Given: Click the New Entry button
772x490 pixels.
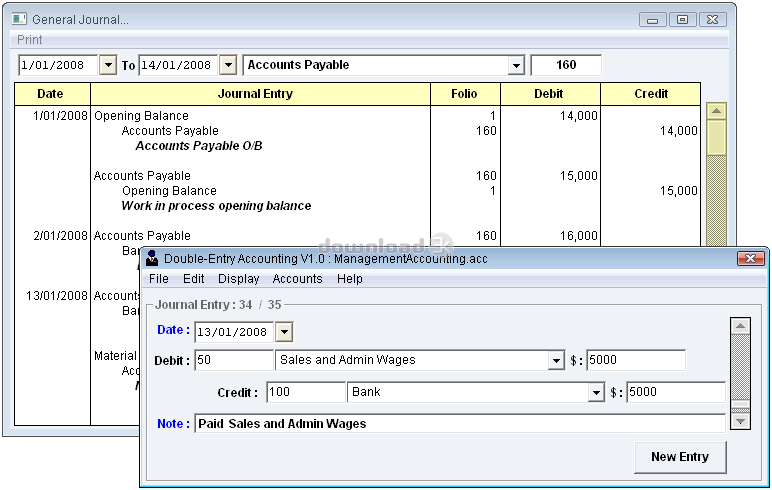Looking at the screenshot, I should point(680,457).
